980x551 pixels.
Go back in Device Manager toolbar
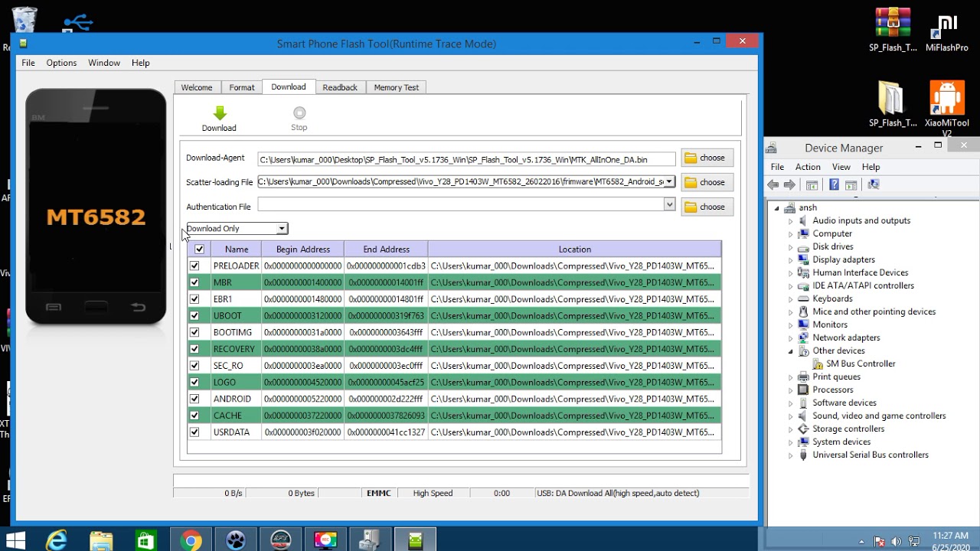point(773,184)
